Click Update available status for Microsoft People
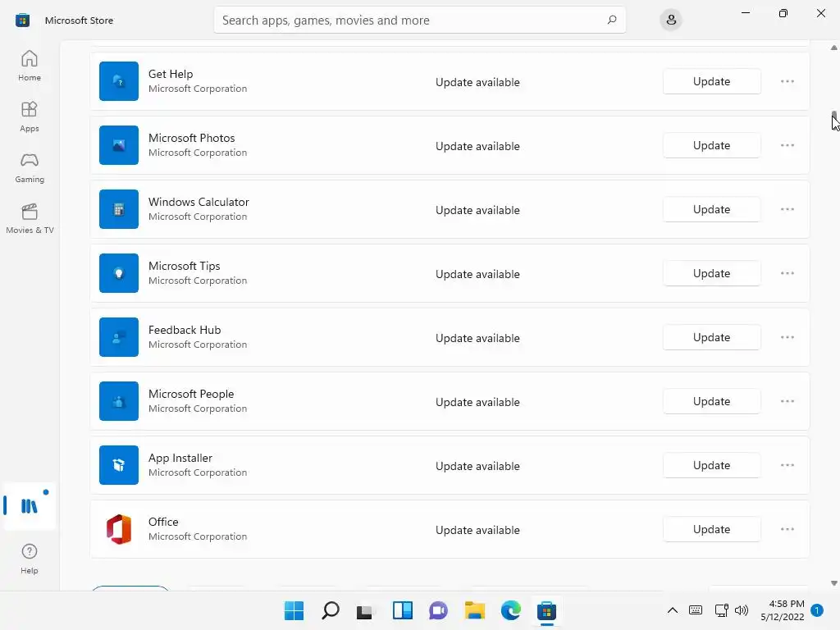 point(477,402)
